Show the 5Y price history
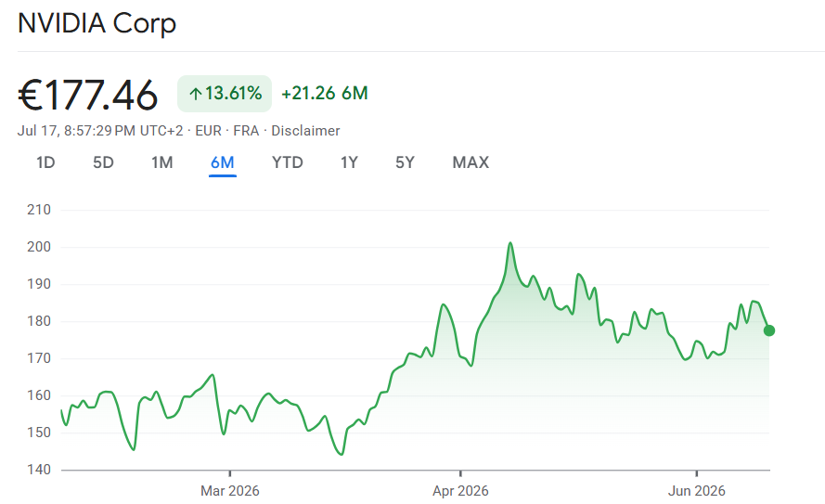Viewport: 825px width, 504px height. (x=406, y=162)
